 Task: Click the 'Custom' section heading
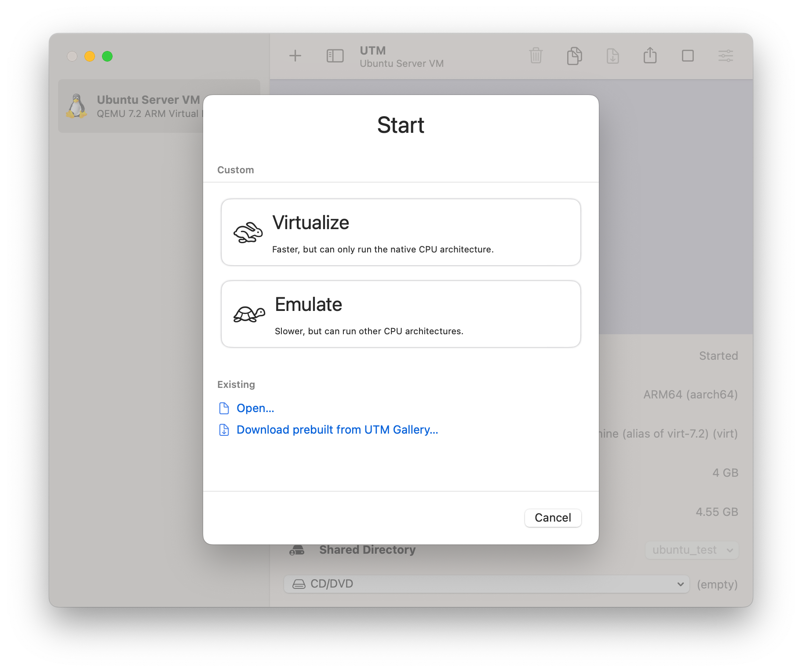click(236, 170)
